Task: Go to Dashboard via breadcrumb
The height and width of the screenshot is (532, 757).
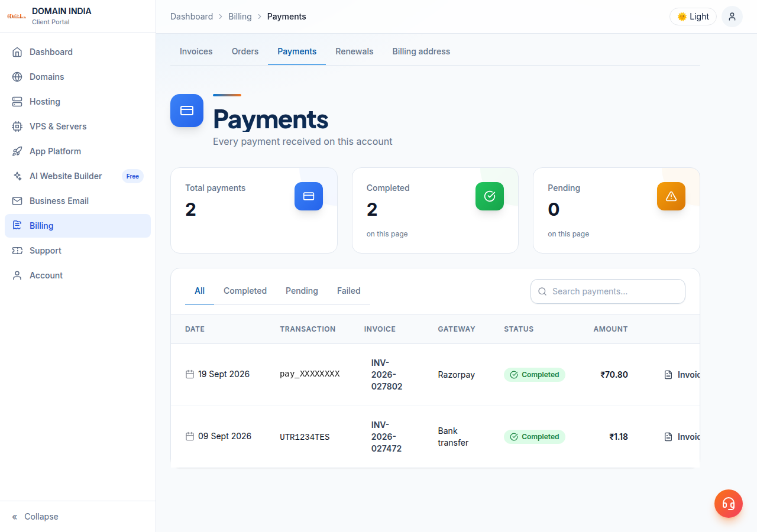Action: 192,17
